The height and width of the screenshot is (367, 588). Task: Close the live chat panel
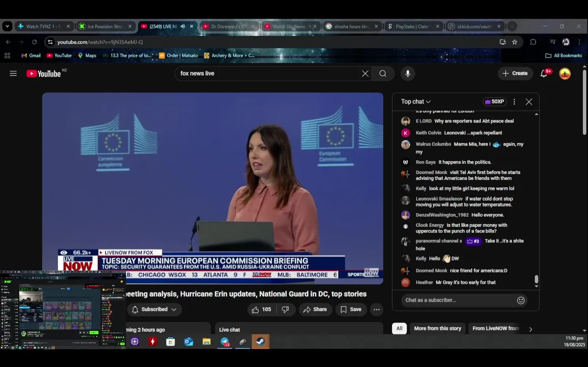click(529, 102)
